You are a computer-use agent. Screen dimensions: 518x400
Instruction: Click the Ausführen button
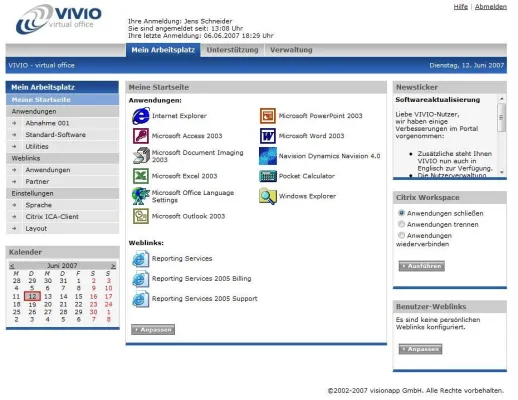click(x=422, y=266)
